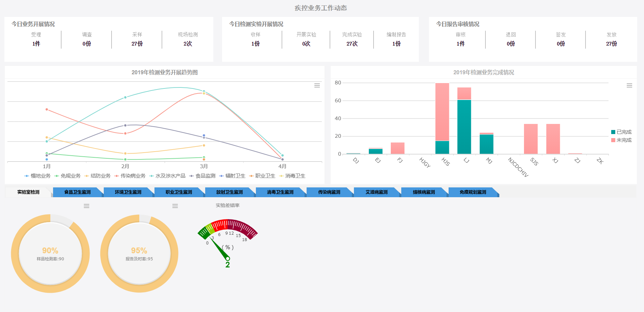Open the trend line chart hamburger menu
The height and width of the screenshot is (312, 644).
tap(317, 85)
